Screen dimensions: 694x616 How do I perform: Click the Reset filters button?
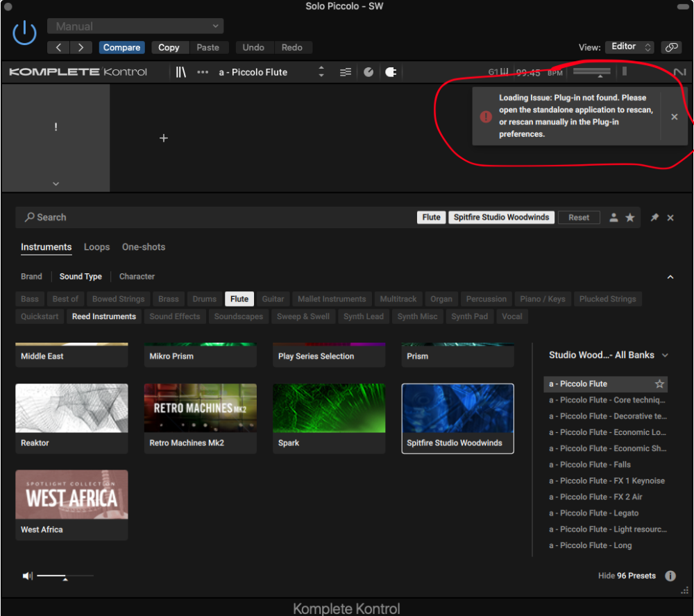[x=579, y=217]
